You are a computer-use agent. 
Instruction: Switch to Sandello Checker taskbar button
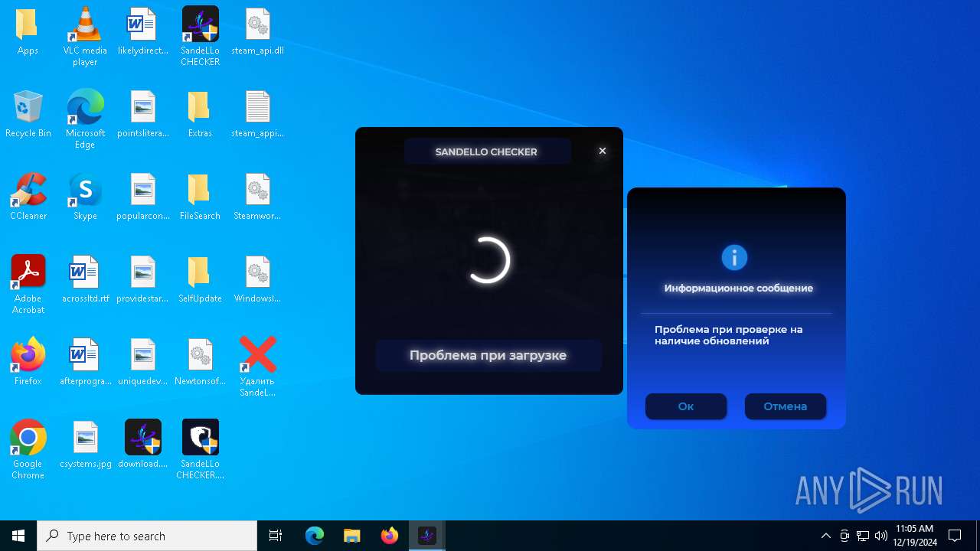pyautogui.click(x=426, y=536)
